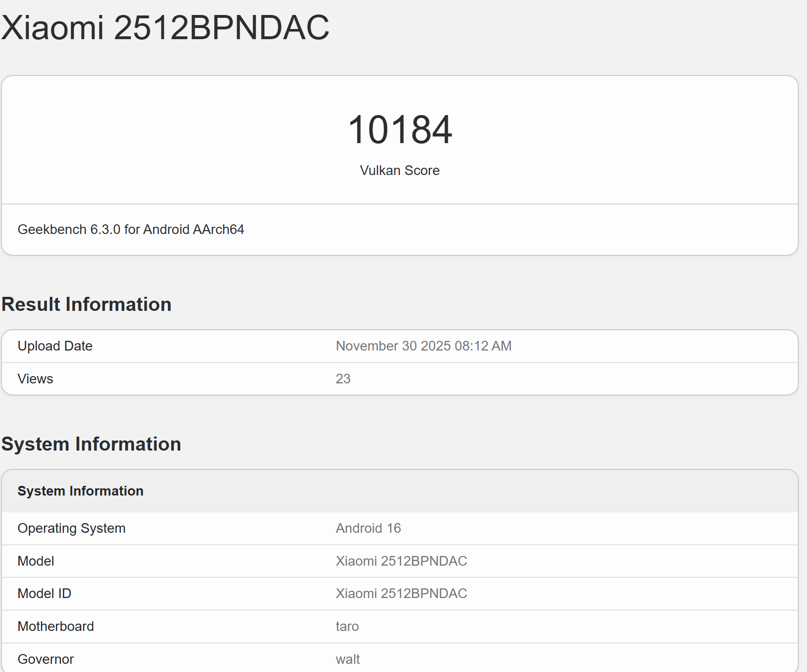Select the Vulkan Score value 10184
The width and height of the screenshot is (807, 672).
400,130
